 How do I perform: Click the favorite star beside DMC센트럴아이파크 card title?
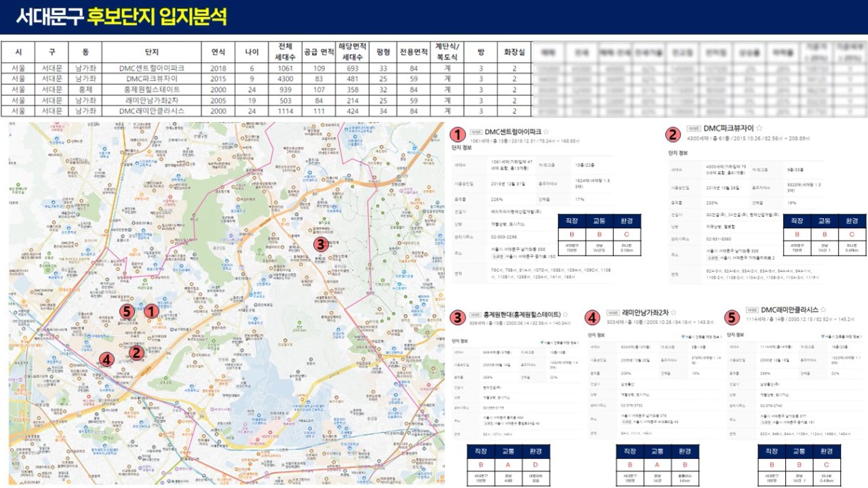point(546,132)
